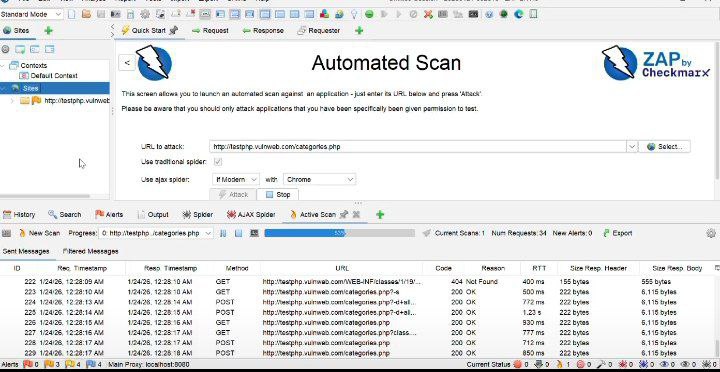This screenshot has height=372, width=720.
Task: Click the pin icon on Active Scan tab
Action: pos(343,214)
